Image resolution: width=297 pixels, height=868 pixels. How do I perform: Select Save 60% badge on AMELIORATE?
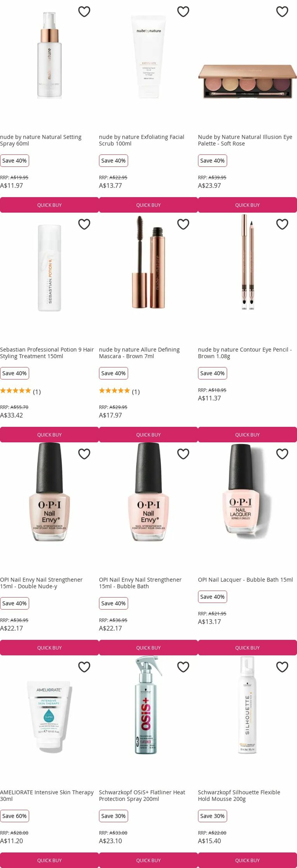14,816
